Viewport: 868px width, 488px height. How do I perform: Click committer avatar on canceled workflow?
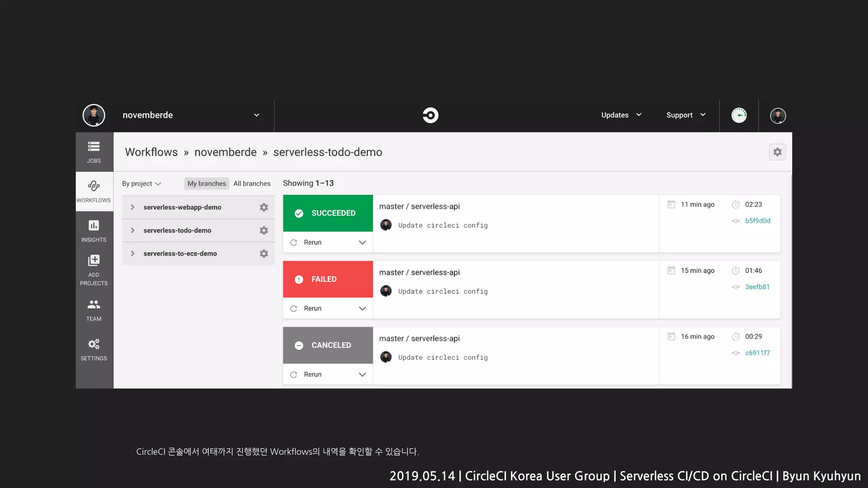click(386, 357)
